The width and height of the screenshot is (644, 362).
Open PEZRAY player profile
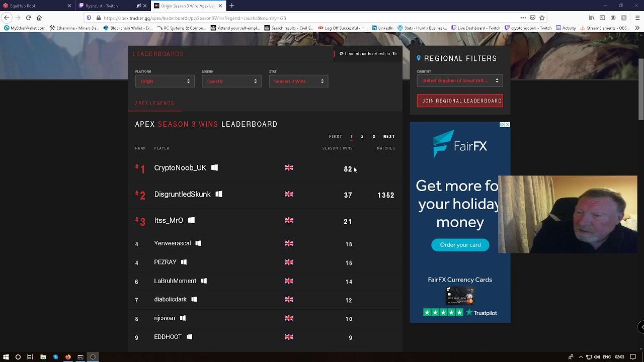coord(165,262)
